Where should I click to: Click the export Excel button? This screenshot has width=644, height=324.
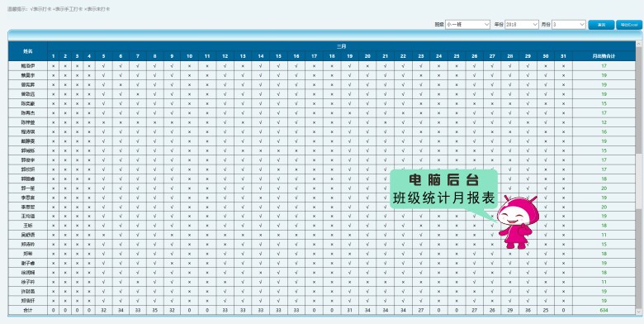point(629,25)
